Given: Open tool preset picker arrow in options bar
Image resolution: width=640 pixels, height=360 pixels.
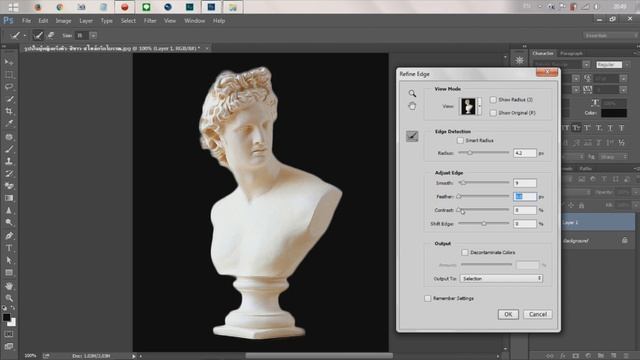Looking at the screenshot, I should click(24, 36).
